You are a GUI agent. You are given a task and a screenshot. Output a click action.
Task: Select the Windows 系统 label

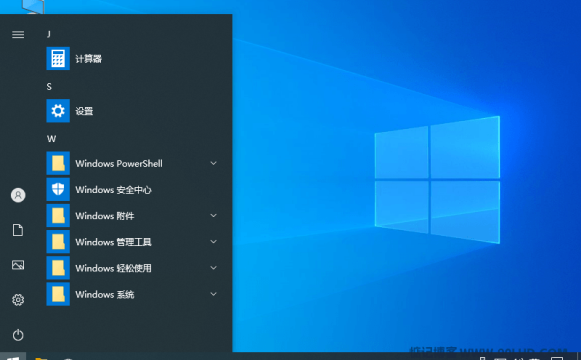(x=105, y=294)
